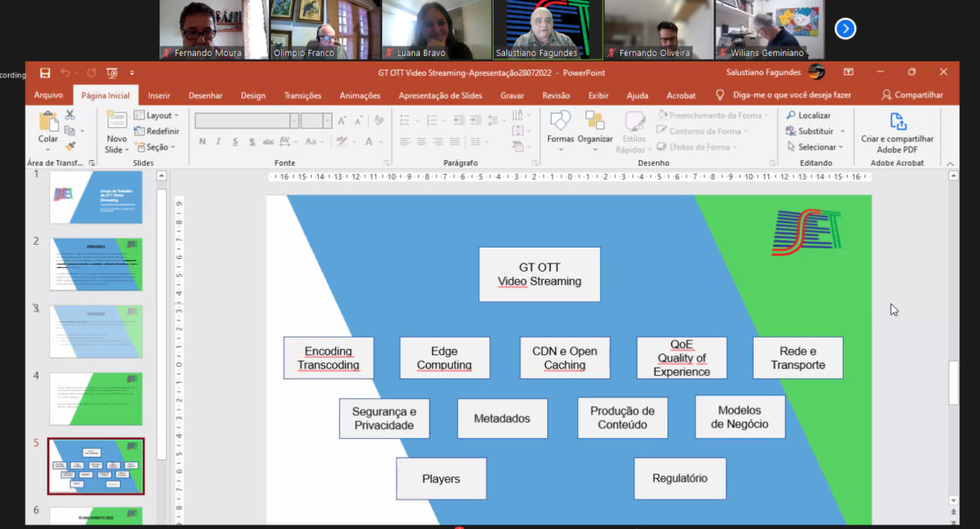Image resolution: width=980 pixels, height=529 pixels.
Task: Click Localizar to find text
Action: tap(808, 116)
